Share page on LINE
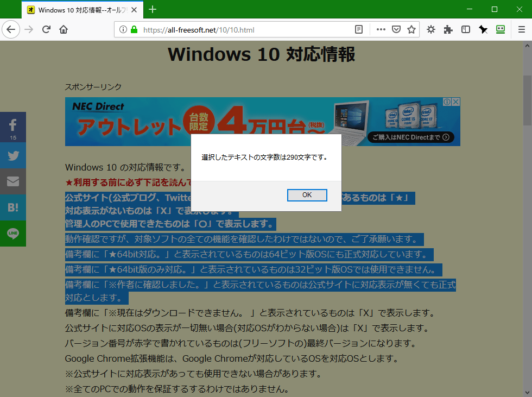 coord(13,234)
